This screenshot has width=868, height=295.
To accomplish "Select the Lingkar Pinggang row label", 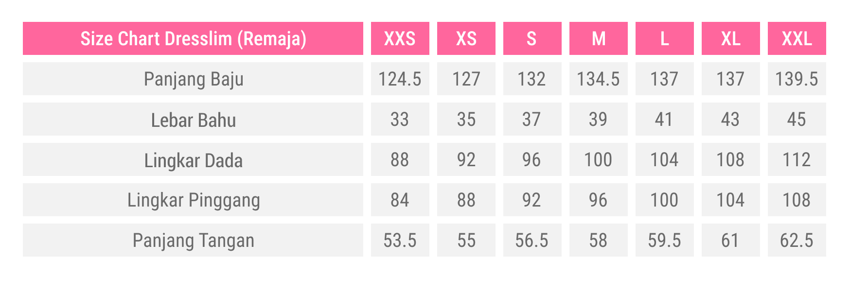I will [x=193, y=200].
